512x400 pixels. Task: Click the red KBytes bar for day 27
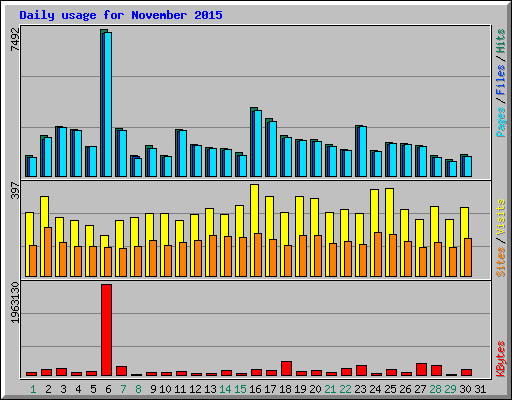click(x=422, y=369)
